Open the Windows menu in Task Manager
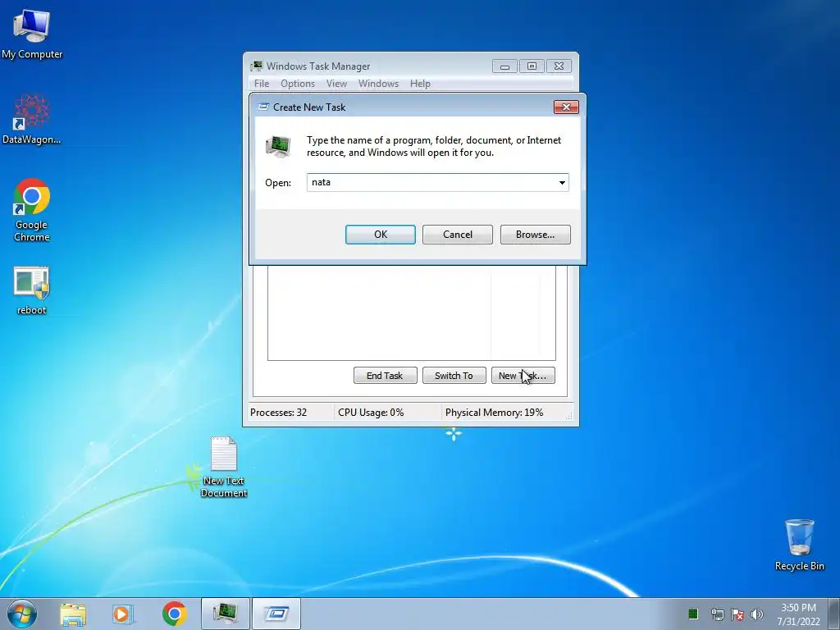This screenshot has height=630, width=840. click(378, 84)
